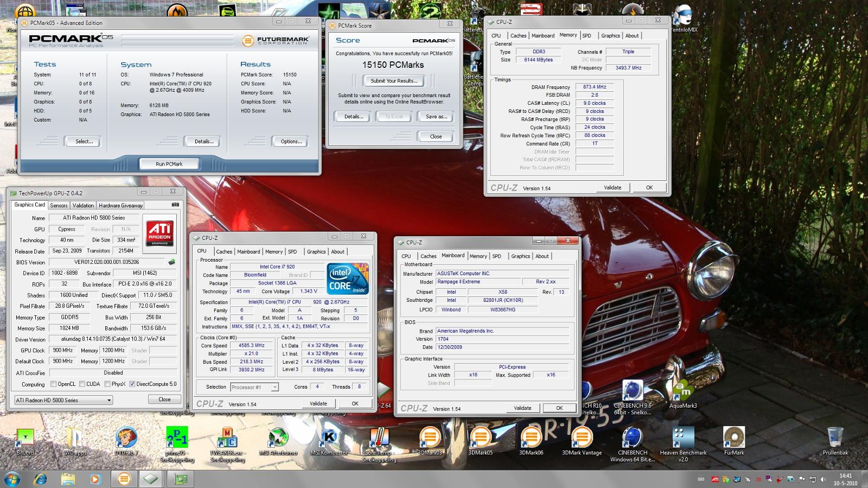Launch MSI Afterburner desktop icon
Image resolution: width=868 pixels, height=488 pixels.
(x=278, y=441)
